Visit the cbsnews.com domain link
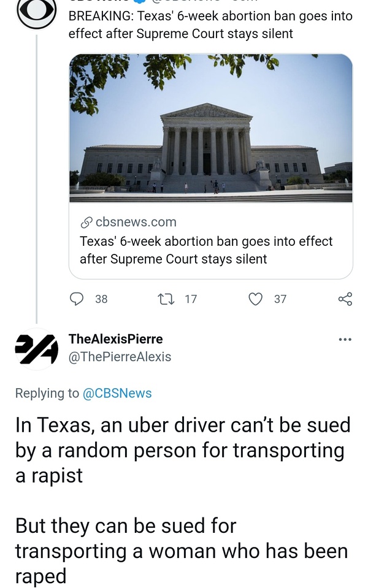 click(136, 222)
